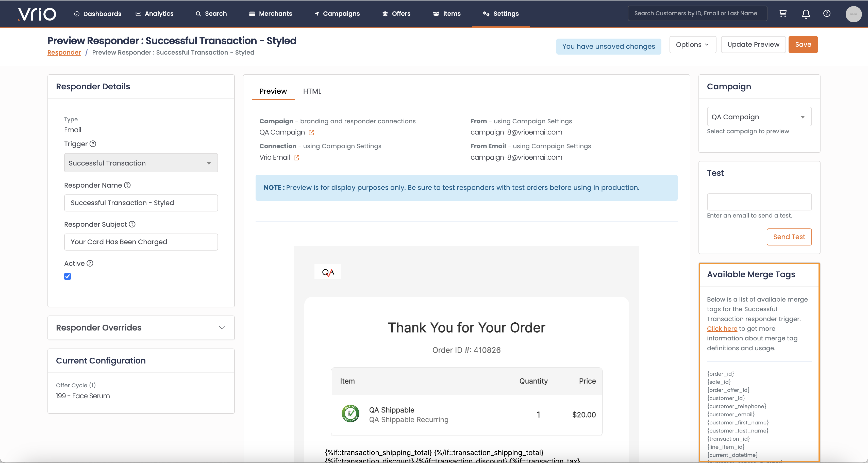
Task: Open the Dashboards menu
Action: click(x=97, y=13)
